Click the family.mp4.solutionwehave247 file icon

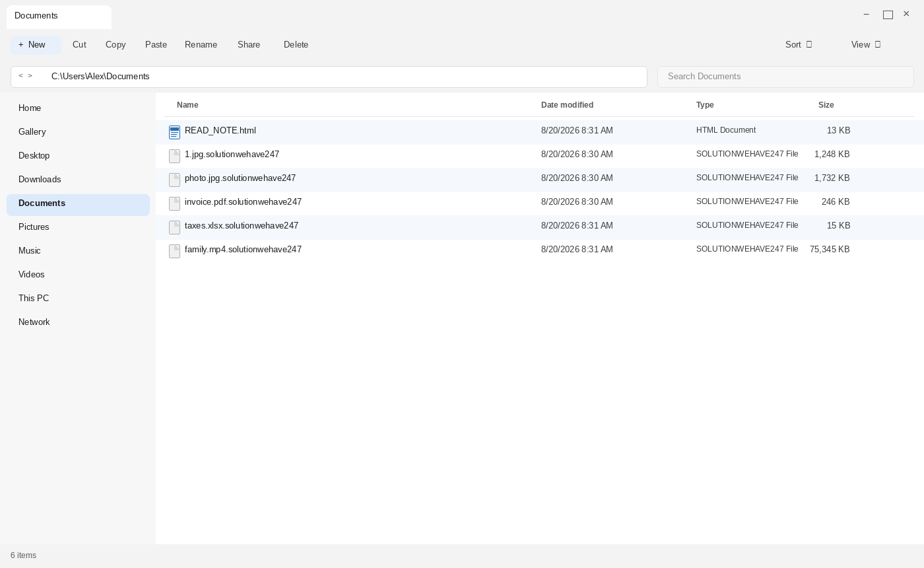(174, 252)
